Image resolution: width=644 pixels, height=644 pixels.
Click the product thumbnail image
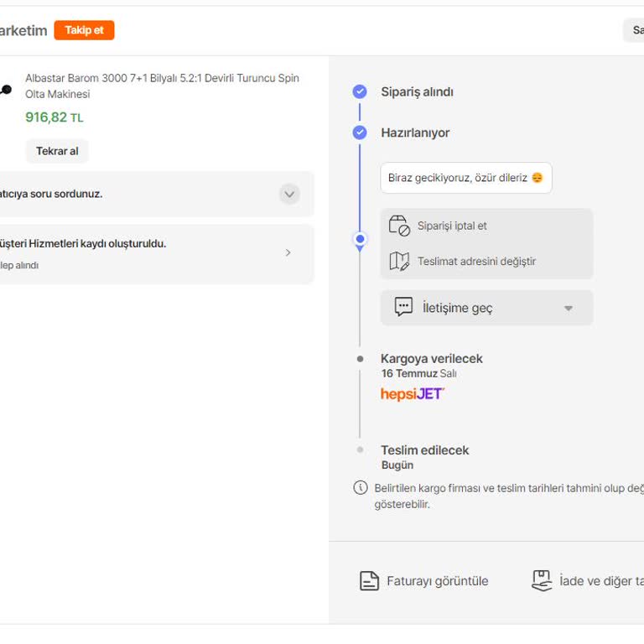(x=5, y=89)
